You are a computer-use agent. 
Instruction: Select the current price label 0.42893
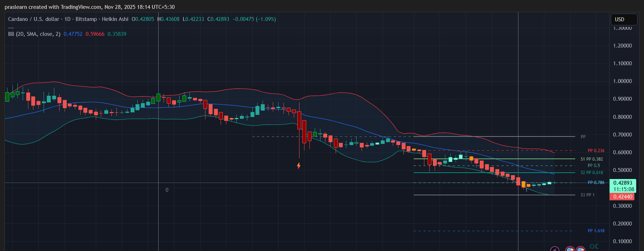coord(623,183)
